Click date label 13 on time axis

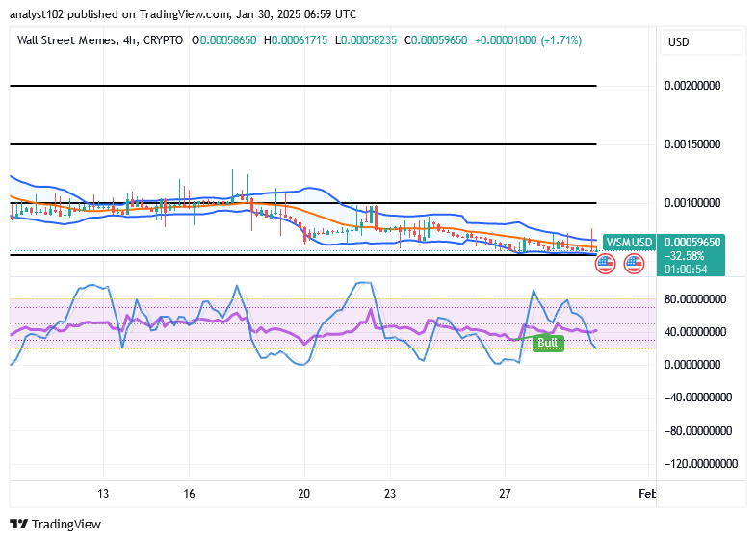pyautogui.click(x=103, y=494)
